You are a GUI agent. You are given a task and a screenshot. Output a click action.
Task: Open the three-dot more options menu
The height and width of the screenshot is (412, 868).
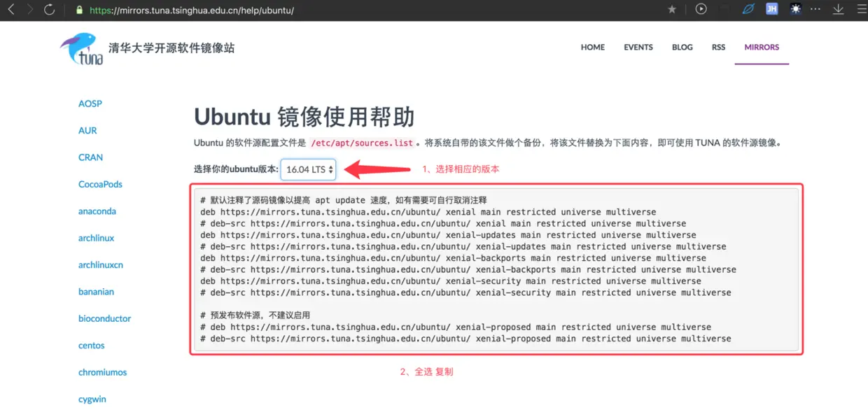pos(815,10)
